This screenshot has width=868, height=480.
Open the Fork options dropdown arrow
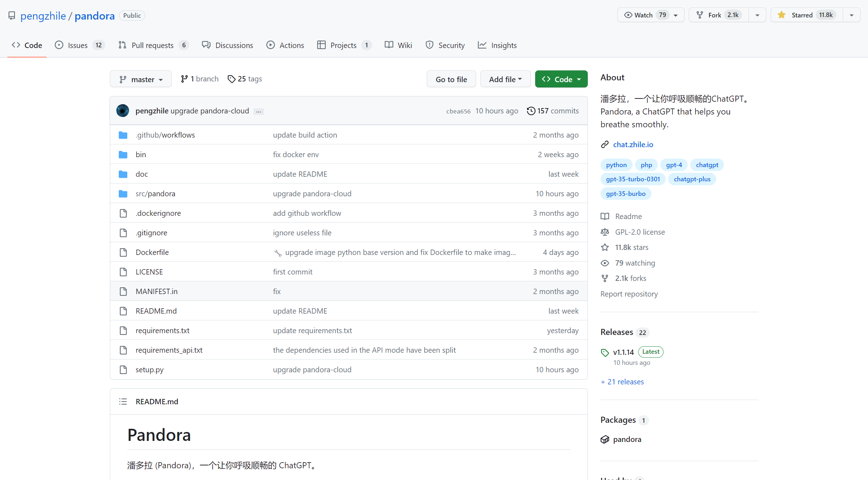[x=757, y=15]
